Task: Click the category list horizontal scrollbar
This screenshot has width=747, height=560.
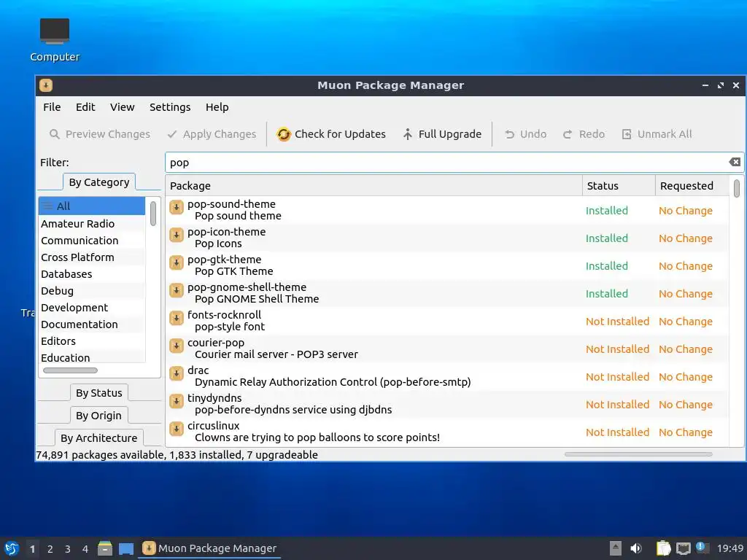Action: coord(70,370)
